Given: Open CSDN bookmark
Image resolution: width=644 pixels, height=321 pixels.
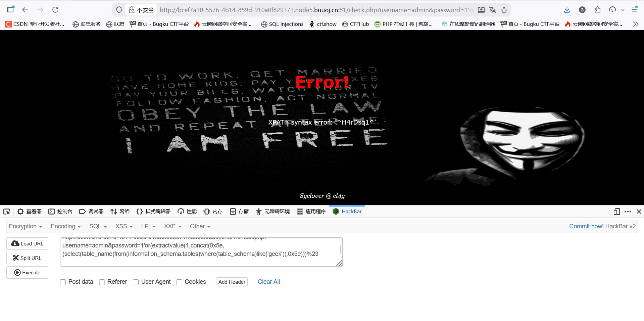Looking at the screenshot, I should click(35, 24).
